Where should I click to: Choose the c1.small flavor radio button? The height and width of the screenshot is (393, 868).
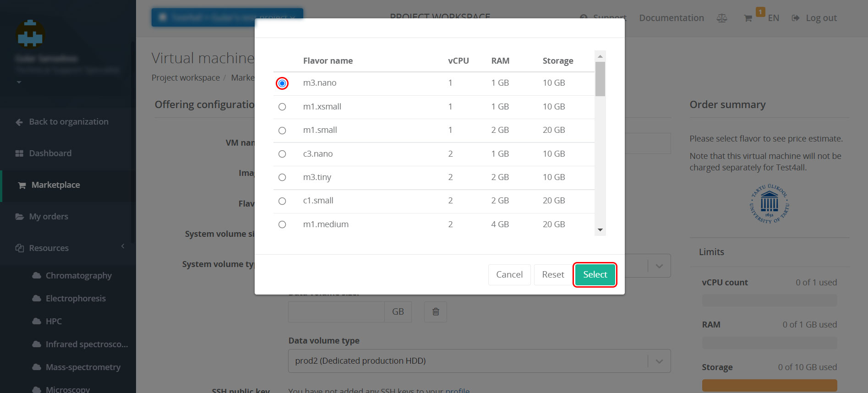coord(282,201)
